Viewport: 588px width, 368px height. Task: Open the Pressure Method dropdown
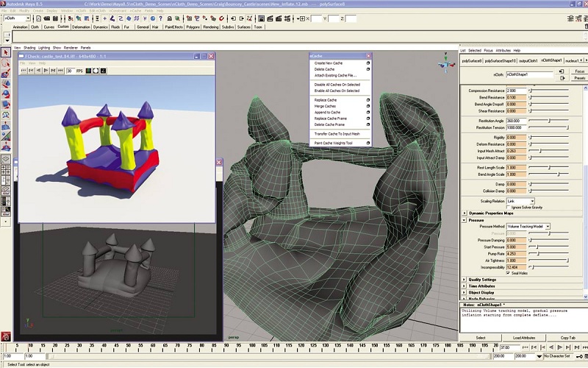(528, 226)
